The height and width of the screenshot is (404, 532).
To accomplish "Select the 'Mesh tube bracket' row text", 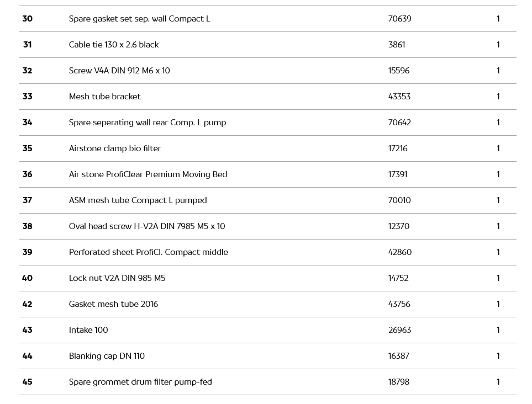I will (105, 97).
